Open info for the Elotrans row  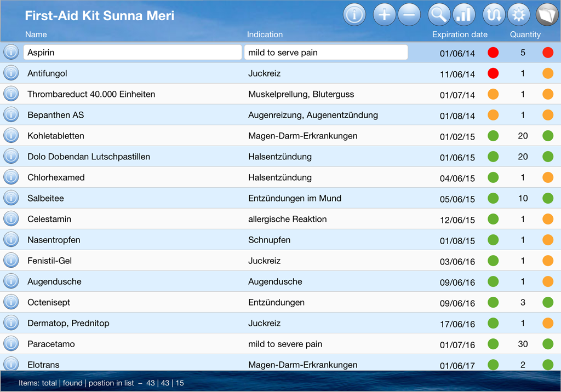(x=11, y=364)
